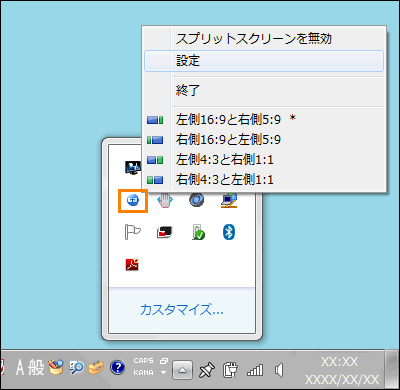Click the black and red card tray icon
Screen dimensions: 400x390
[x=165, y=232]
